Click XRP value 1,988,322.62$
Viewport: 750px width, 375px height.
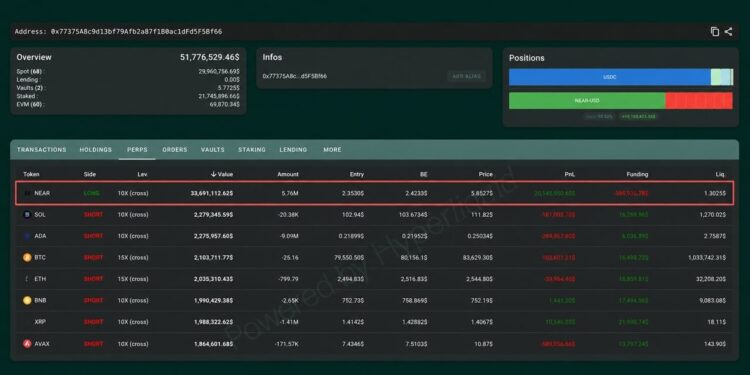(213, 322)
